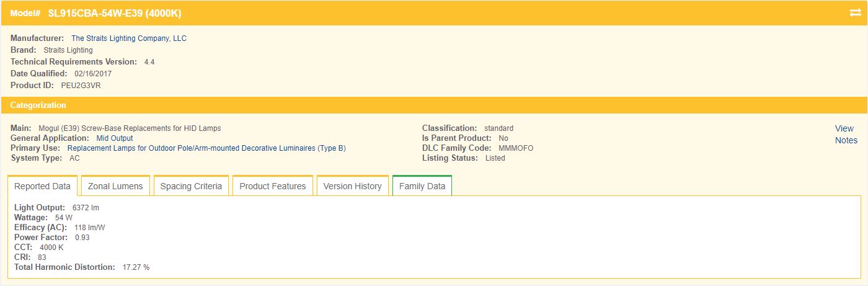The image size is (868, 286).
Task: Click the CRI value 83
Action: 42,257
